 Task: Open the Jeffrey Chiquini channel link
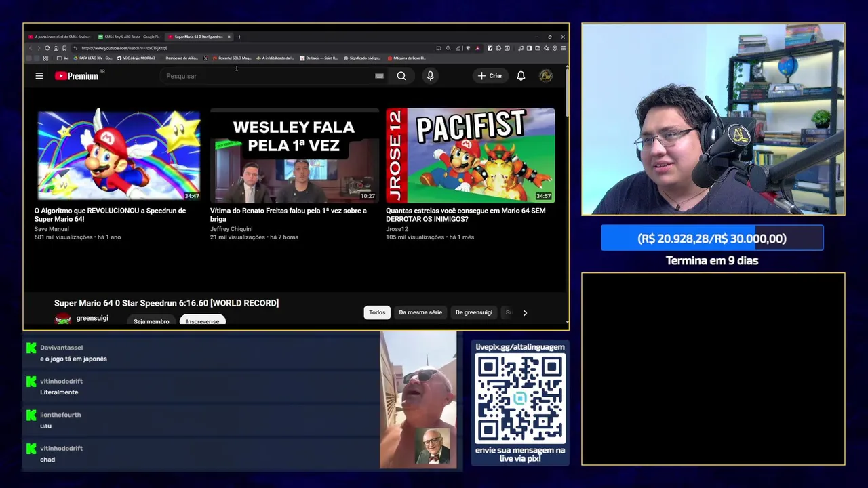(x=231, y=229)
